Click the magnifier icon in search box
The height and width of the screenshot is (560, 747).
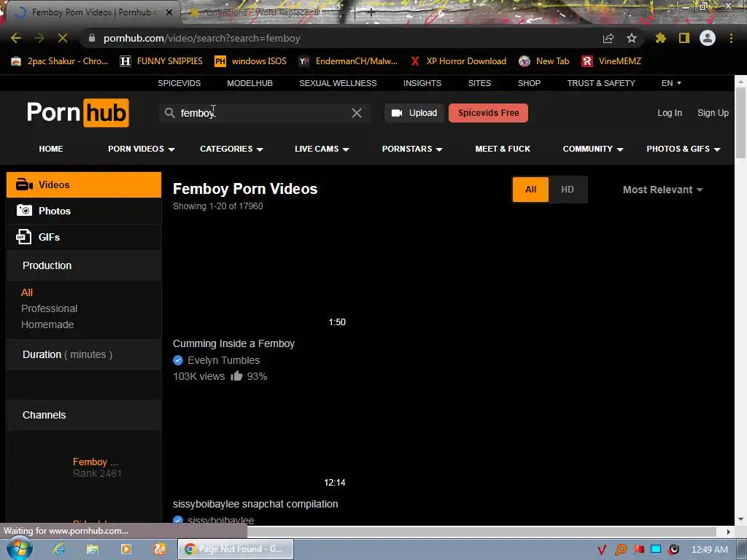[x=169, y=113]
